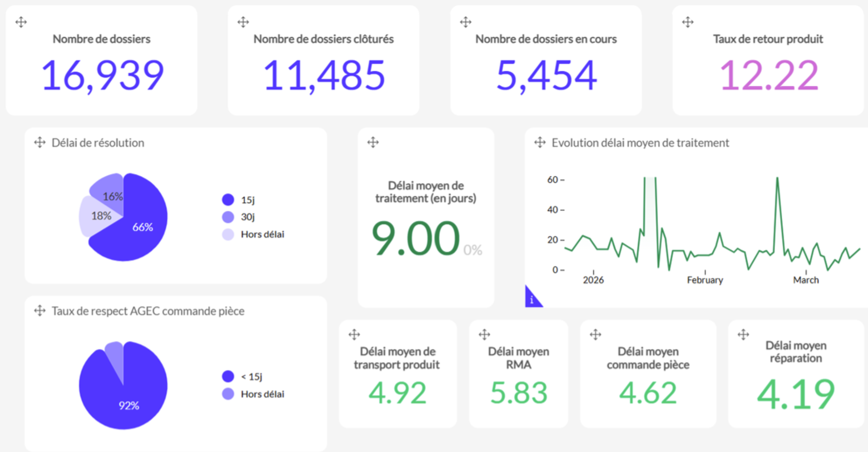Viewport: 868px width, 452px height.
Task: Click the 15j legend color dot
Action: 228,200
